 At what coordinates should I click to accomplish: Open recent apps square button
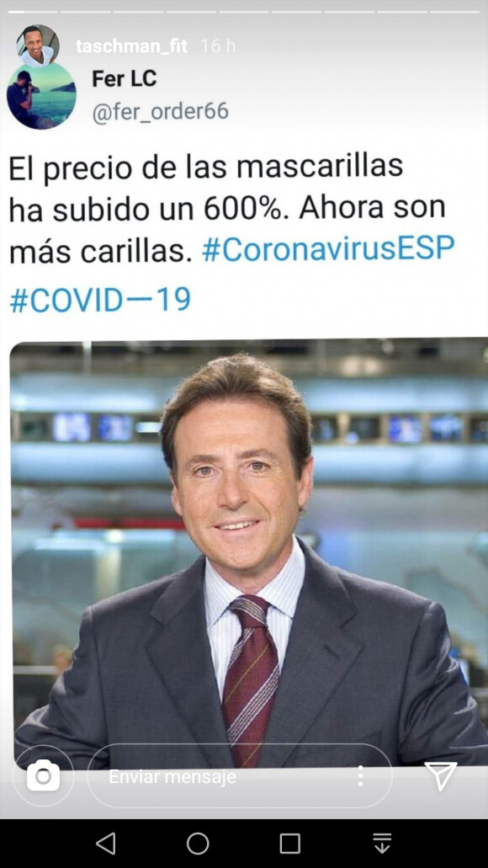[x=290, y=844]
